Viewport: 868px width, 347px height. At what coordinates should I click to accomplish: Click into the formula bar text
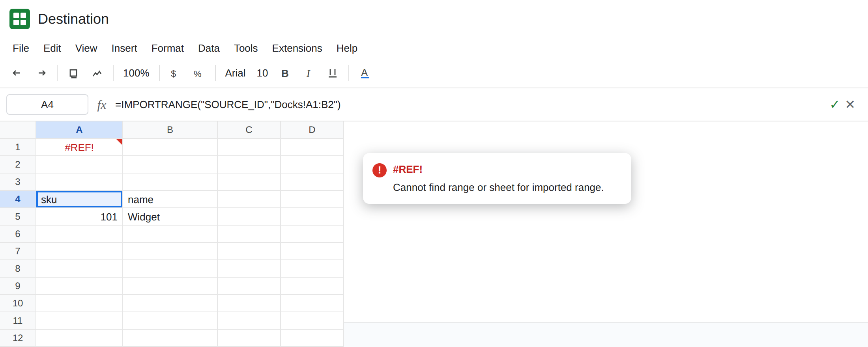tap(228, 104)
